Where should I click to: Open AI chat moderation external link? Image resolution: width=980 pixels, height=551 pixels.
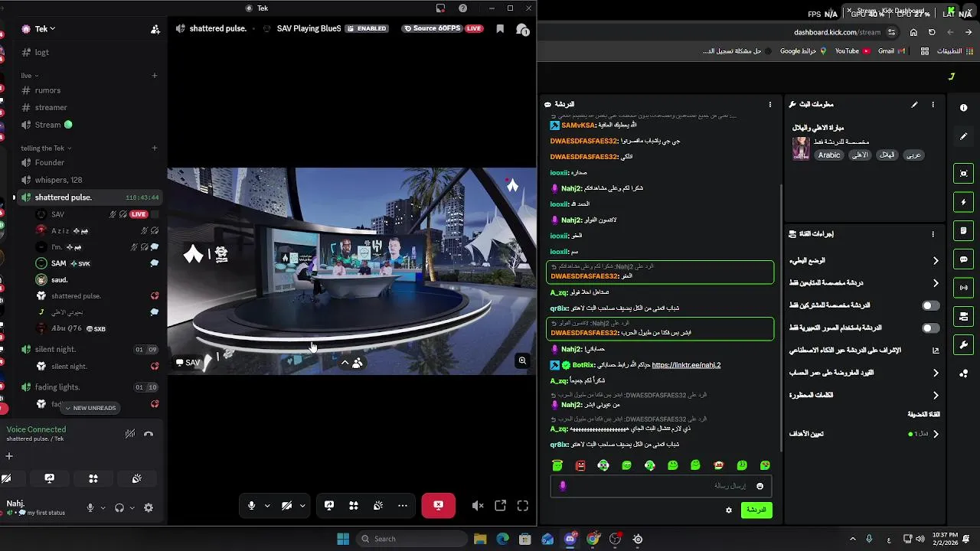pyautogui.click(x=936, y=350)
